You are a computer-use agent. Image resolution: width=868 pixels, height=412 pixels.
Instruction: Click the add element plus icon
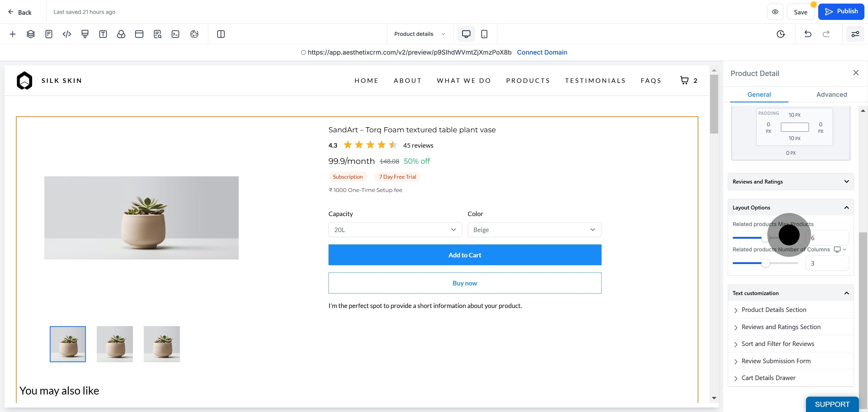(x=12, y=34)
